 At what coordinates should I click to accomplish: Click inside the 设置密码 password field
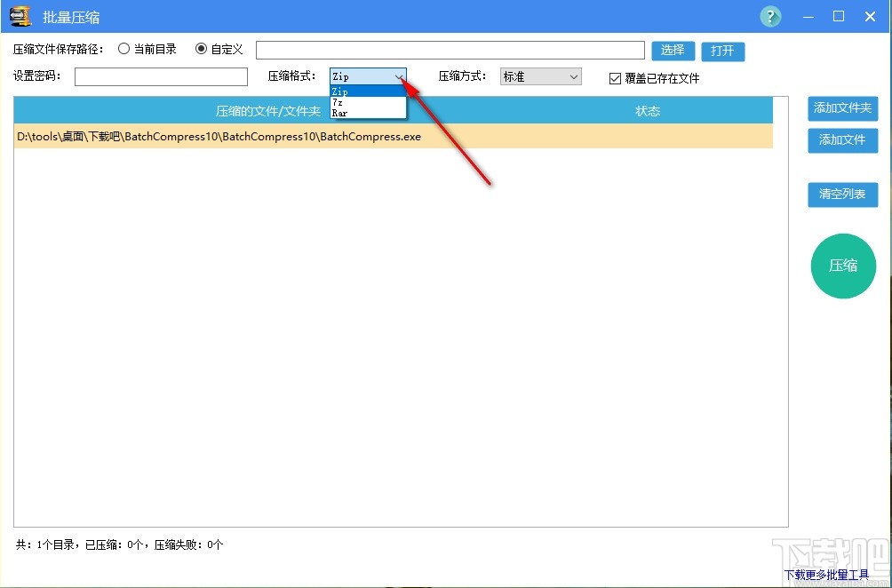click(x=160, y=77)
